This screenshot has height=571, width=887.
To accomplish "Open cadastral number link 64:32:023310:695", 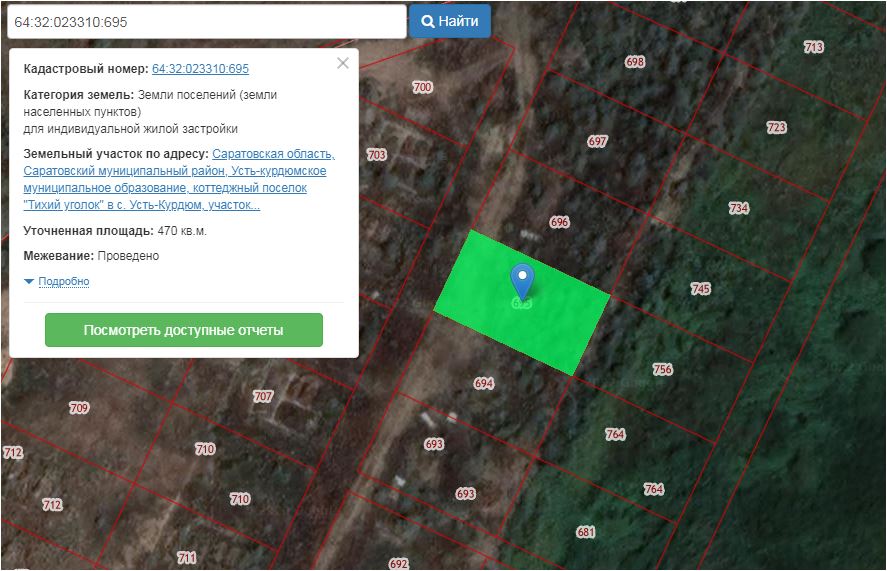I will pos(200,69).
